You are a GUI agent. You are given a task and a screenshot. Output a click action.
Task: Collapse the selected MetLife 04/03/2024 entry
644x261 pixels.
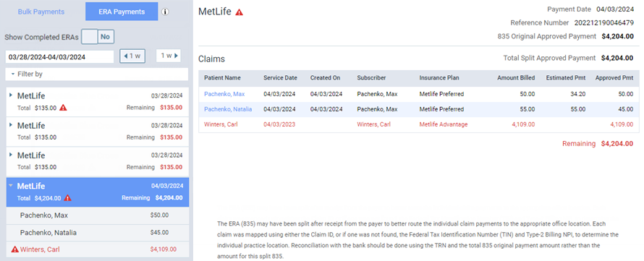point(11,186)
